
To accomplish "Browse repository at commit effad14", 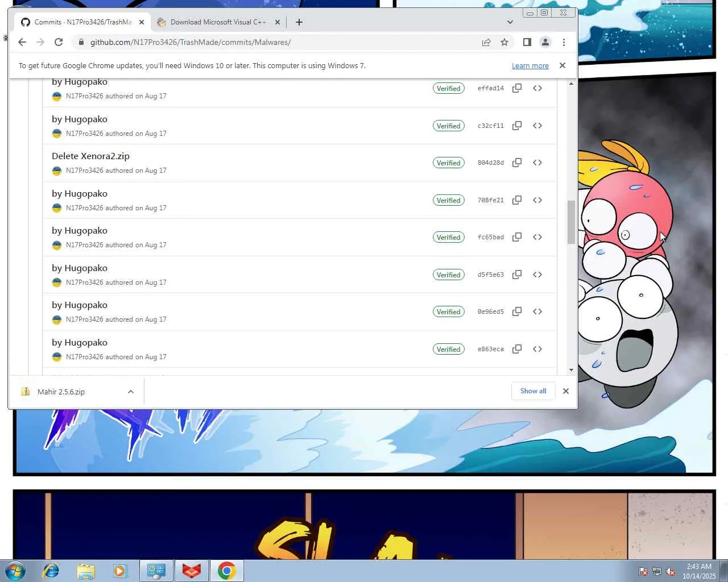I will click(x=537, y=88).
